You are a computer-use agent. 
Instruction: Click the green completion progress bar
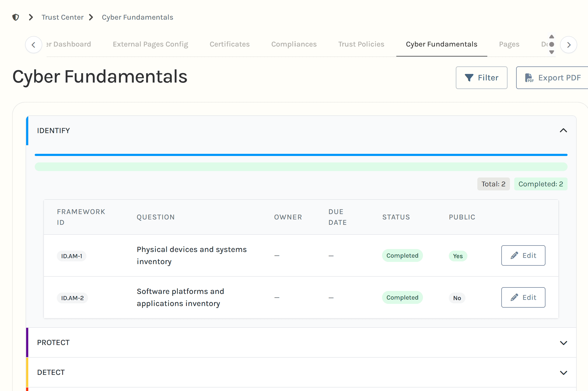(x=301, y=167)
